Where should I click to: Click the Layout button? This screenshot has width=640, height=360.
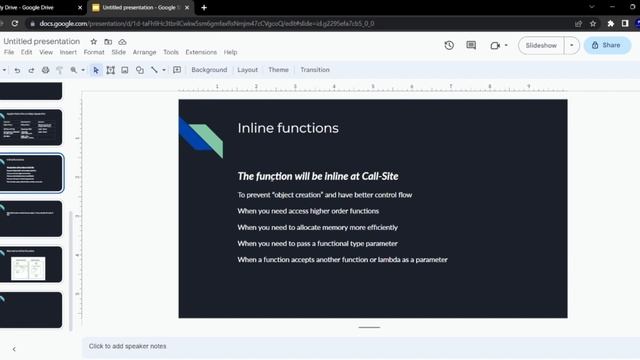click(x=247, y=70)
